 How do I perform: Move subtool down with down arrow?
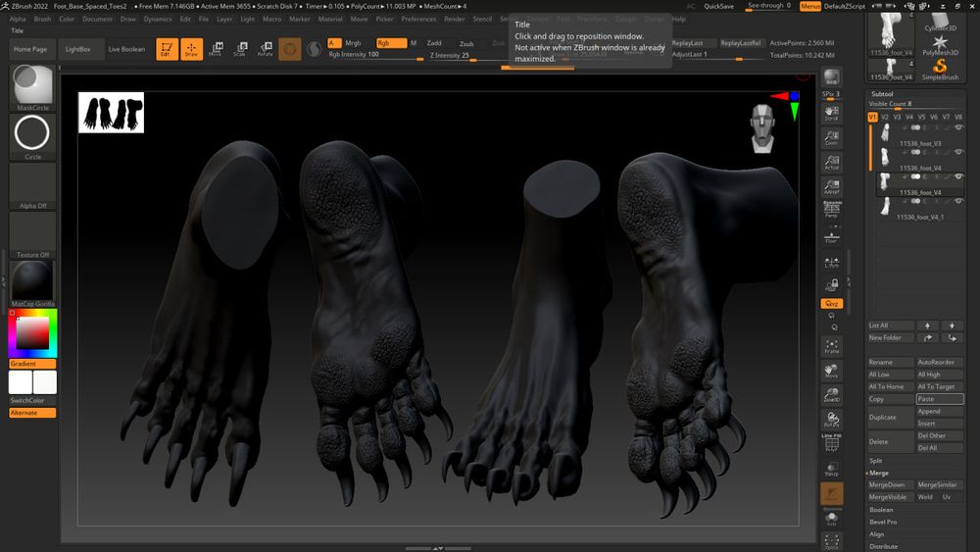[x=952, y=326]
